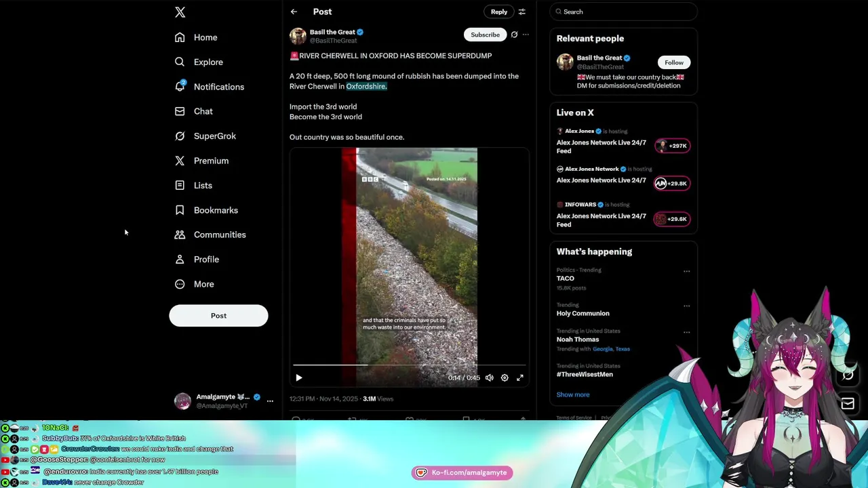Screen dimensions: 868x488
Task: Select the Explore menu label
Action: pyautogui.click(x=208, y=62)
